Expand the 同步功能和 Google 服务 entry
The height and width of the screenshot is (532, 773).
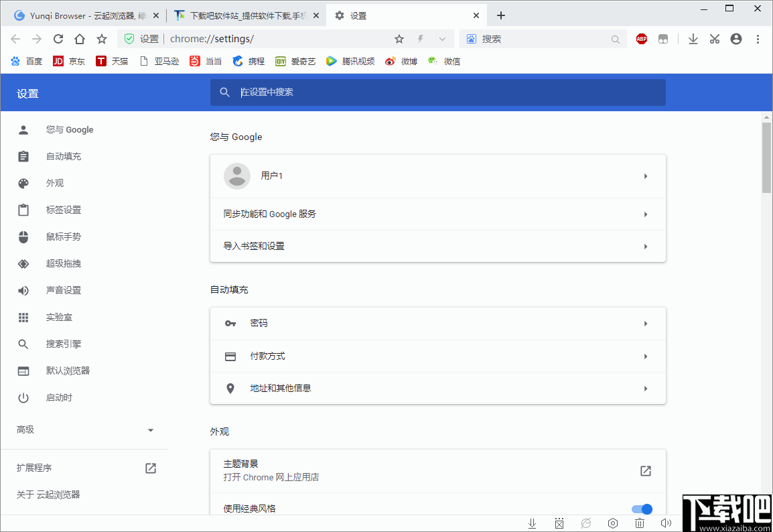click(x=437, y=214)
